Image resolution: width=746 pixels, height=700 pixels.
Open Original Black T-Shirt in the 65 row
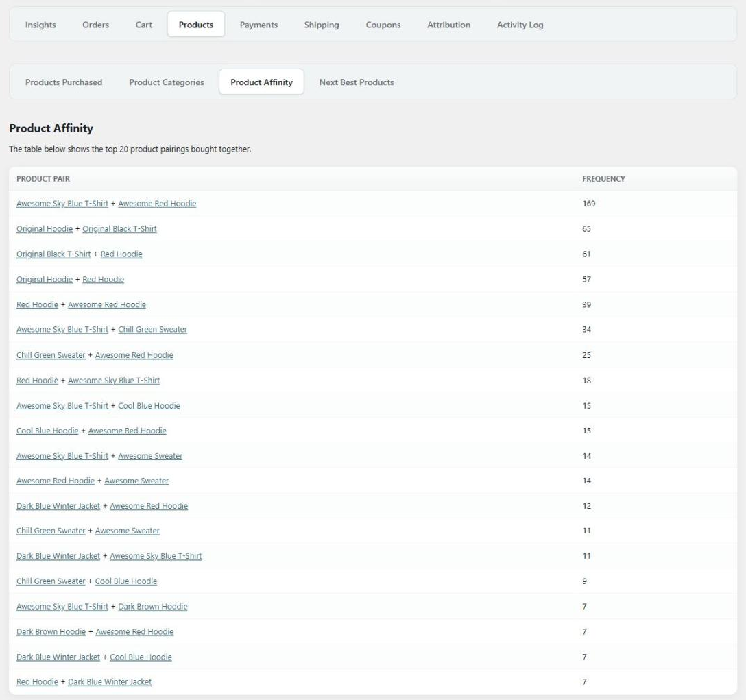click(119, 229)
